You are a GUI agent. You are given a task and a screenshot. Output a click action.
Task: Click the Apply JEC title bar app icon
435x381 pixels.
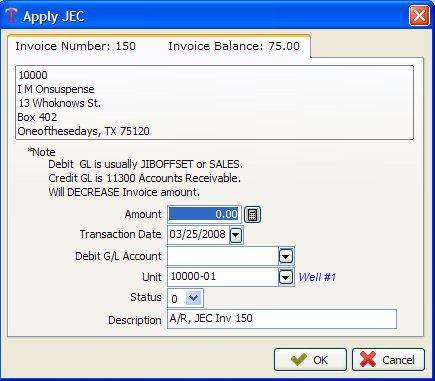pyautogui.click(x=11, y=15)
